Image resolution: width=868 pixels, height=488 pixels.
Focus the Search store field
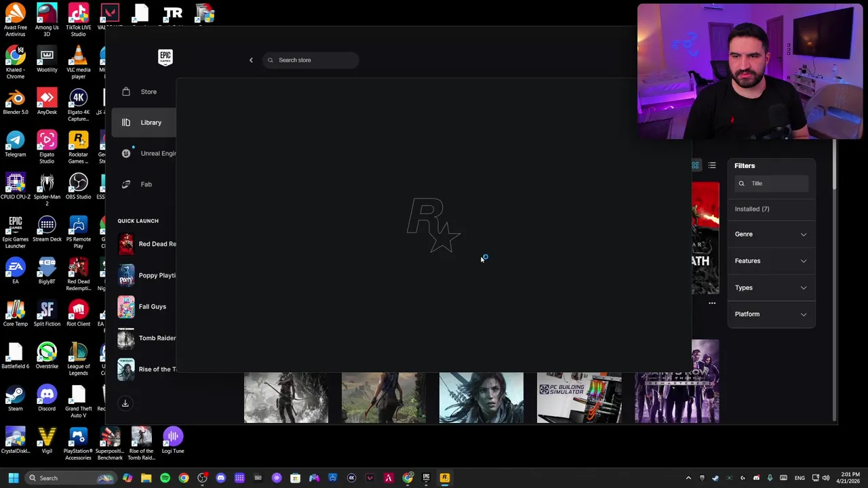point(311,60)
